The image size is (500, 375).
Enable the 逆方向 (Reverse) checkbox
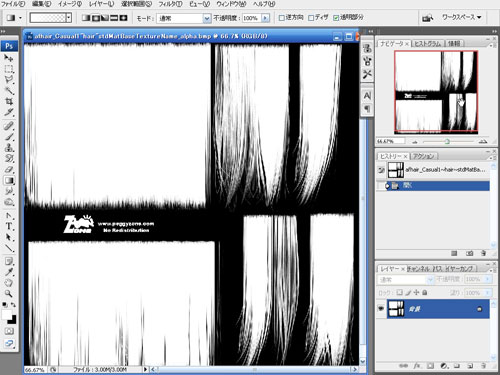pyautogui.click(x=282, y=18)
